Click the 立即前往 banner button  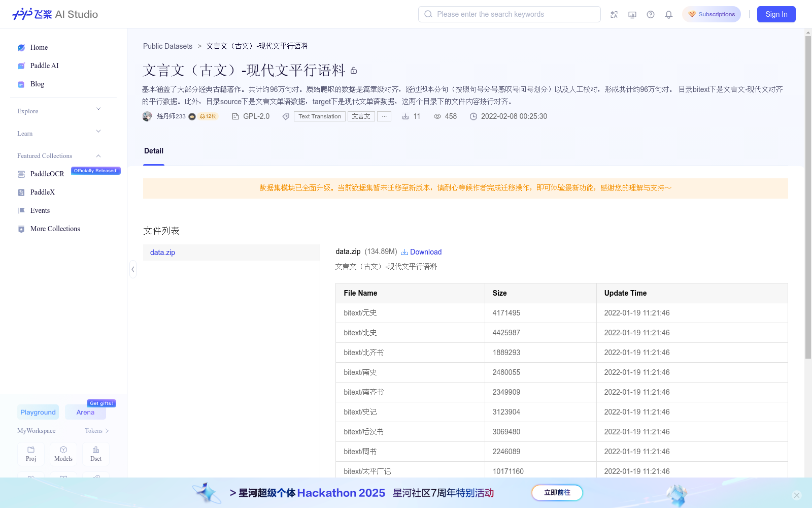(557, 493)
